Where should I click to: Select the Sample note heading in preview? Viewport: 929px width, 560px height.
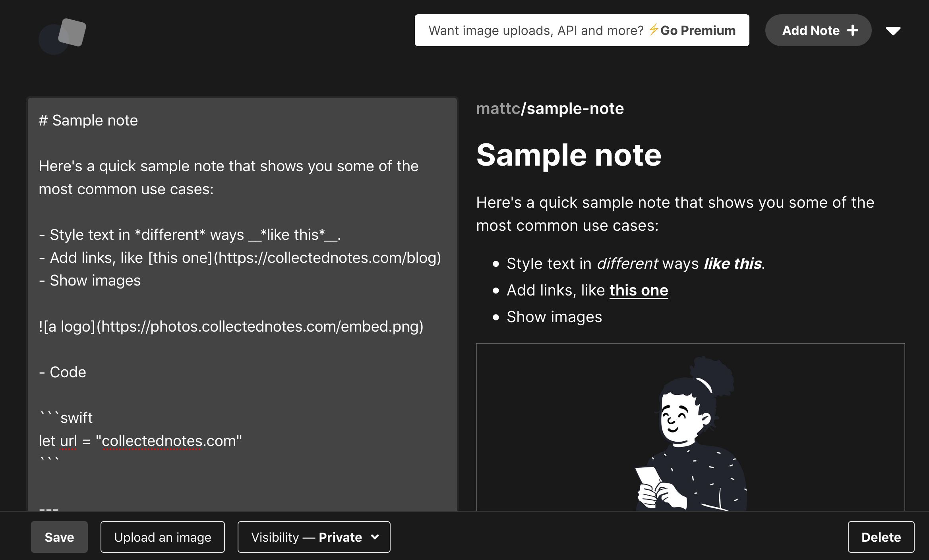[x=569, y=155]
